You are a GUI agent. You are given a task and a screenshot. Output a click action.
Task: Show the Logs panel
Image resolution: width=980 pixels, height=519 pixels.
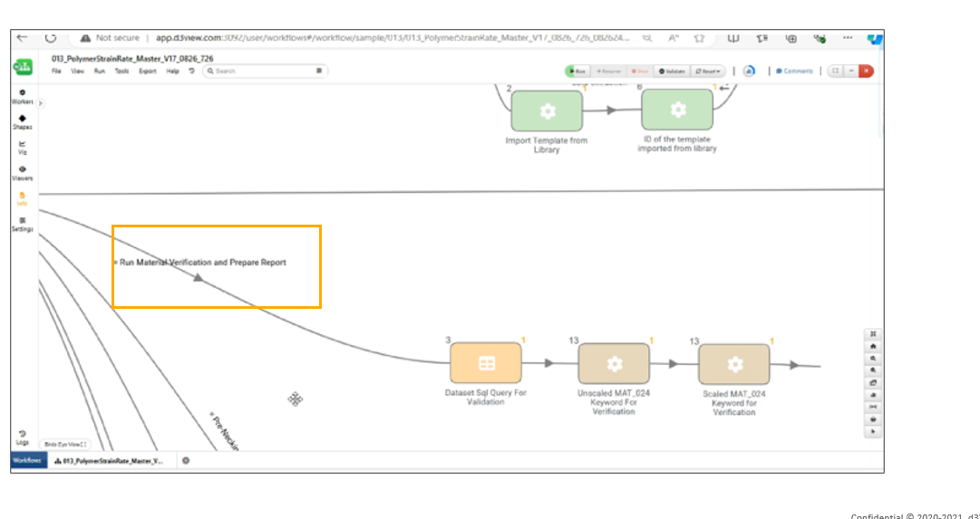[x=23, y=437]
